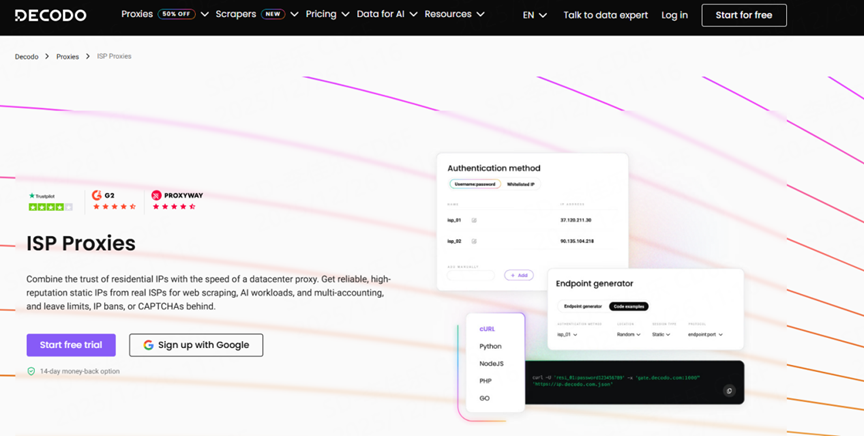This screenshot has height=436, width=864.
Task: Switch authentication to Whitelisted IP
Action: tap(520, 185)
